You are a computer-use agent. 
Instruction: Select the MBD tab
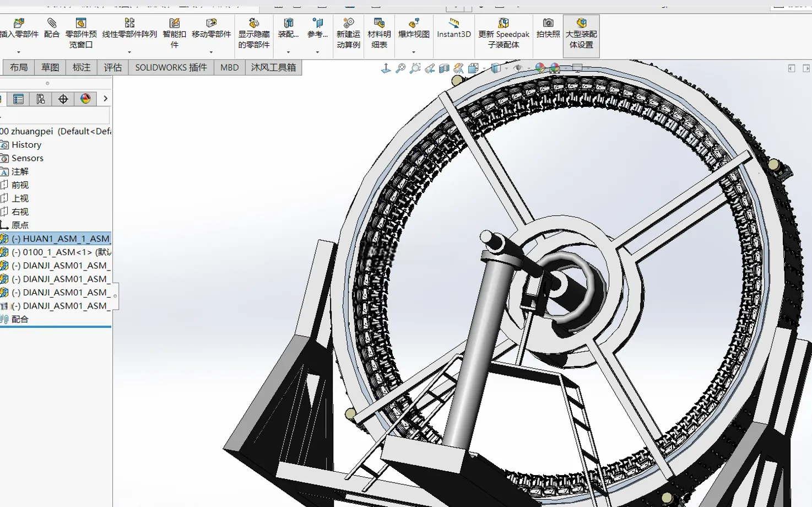pyautogui.click(x=230, y=67)
